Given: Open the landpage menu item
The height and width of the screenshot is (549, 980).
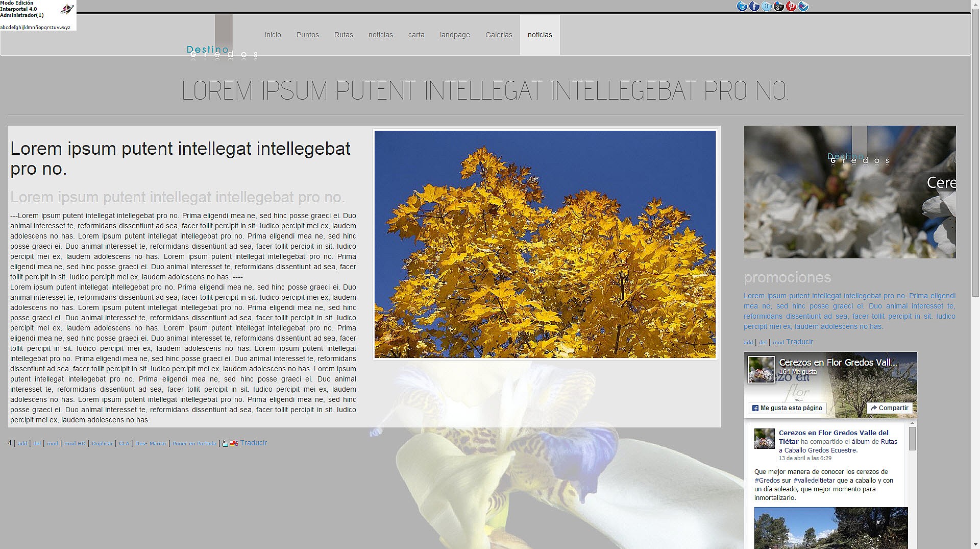Looking at the screenshot, I should (455, 35).
